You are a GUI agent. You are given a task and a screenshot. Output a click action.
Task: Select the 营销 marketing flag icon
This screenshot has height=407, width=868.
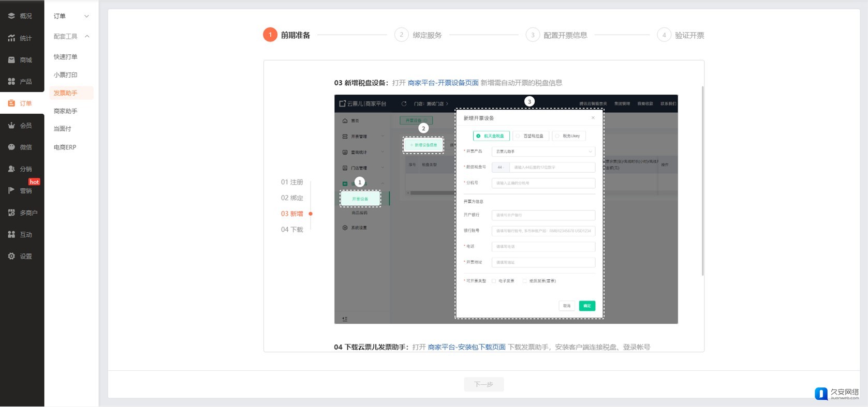pyautogui.click(x=11, y=191)
